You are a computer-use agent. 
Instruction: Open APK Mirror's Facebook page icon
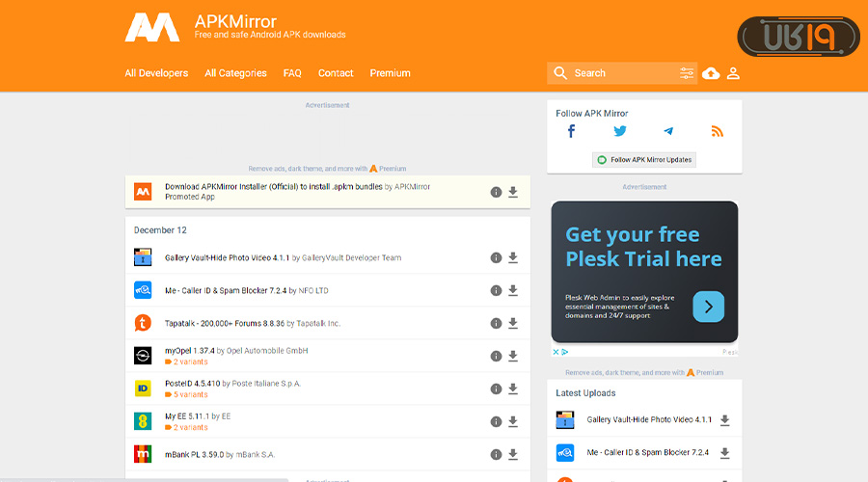[x=571, y=132]
